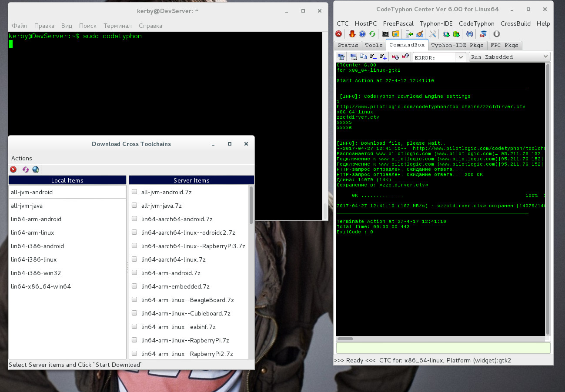
Task: Click the green database download icon
Action: (456, 34)
